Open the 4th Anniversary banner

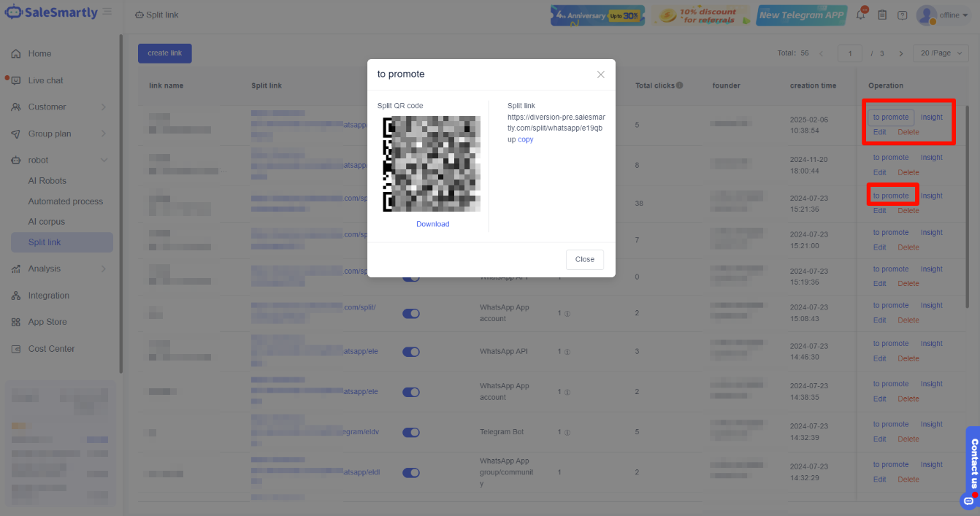[x=597, y=15]
